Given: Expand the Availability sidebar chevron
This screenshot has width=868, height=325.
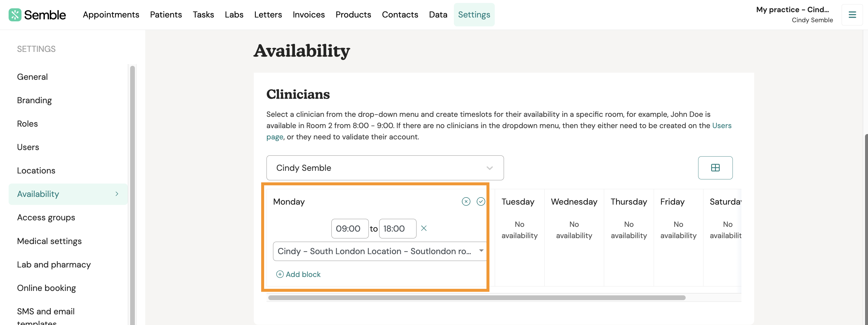Looking at the screenshot, I should pyautogui.click(x=117, y=194).
